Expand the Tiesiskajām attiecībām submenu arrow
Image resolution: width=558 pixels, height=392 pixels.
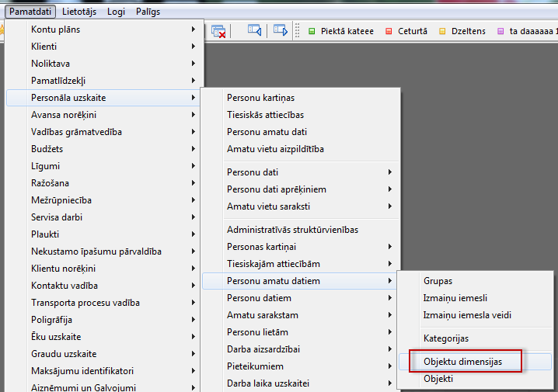point(390,264)
